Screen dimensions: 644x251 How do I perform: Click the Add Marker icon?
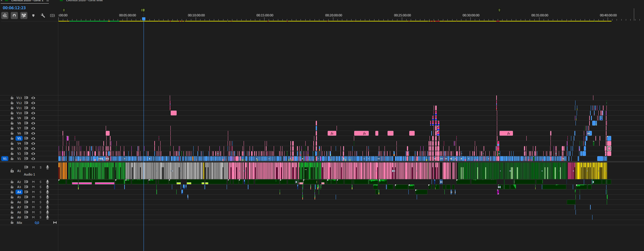[33, 16]
